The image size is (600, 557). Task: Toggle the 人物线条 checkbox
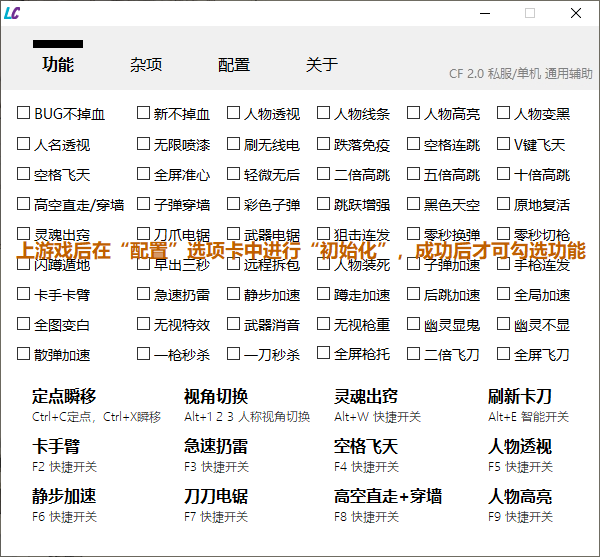[x=324, y=114]
